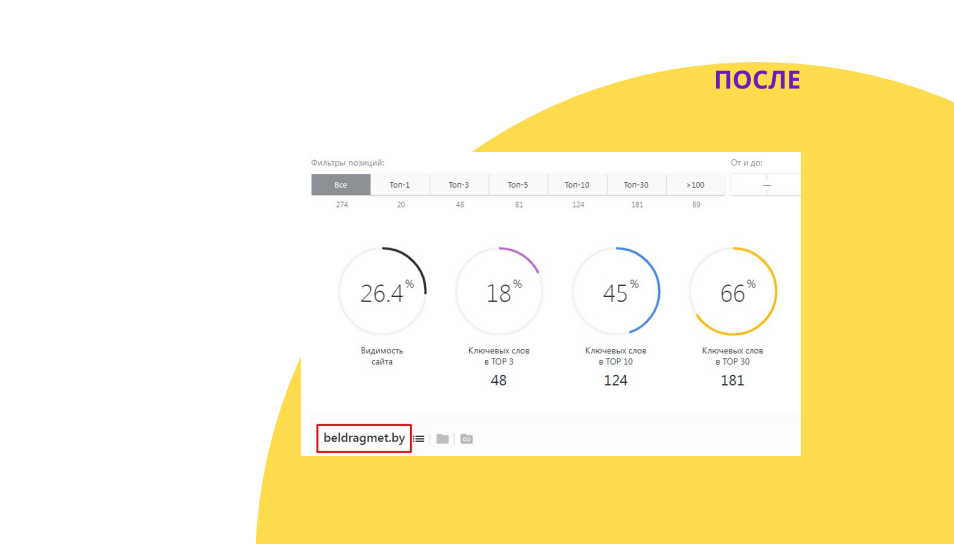The image size is (954, 544).
Task: Click the 'Ключевых слов в TOP 30' label
Action: [x=733, y=356]
